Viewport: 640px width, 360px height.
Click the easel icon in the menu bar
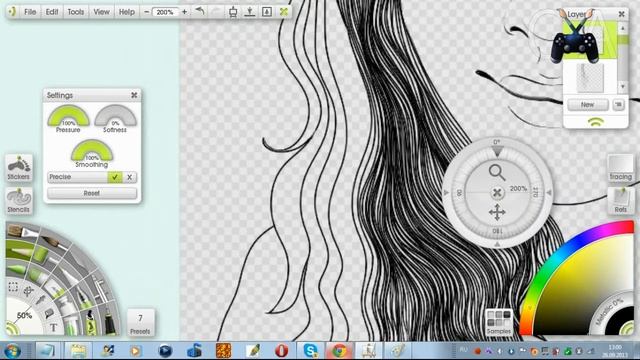click(233, 12)
